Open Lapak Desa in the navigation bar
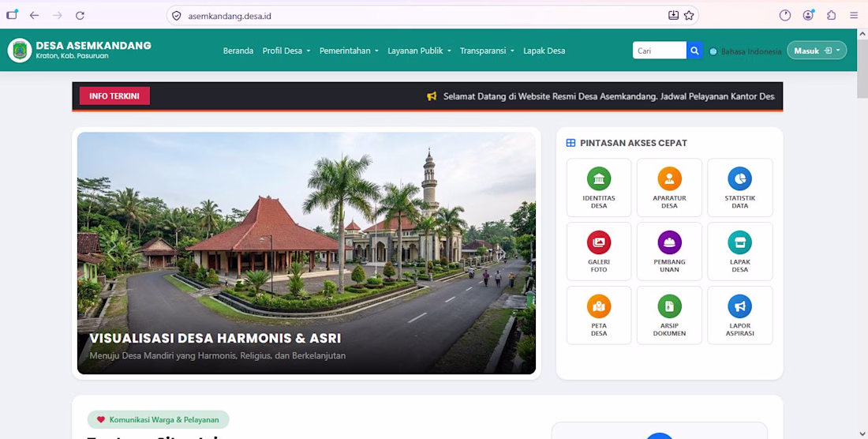 pos(544,51)
